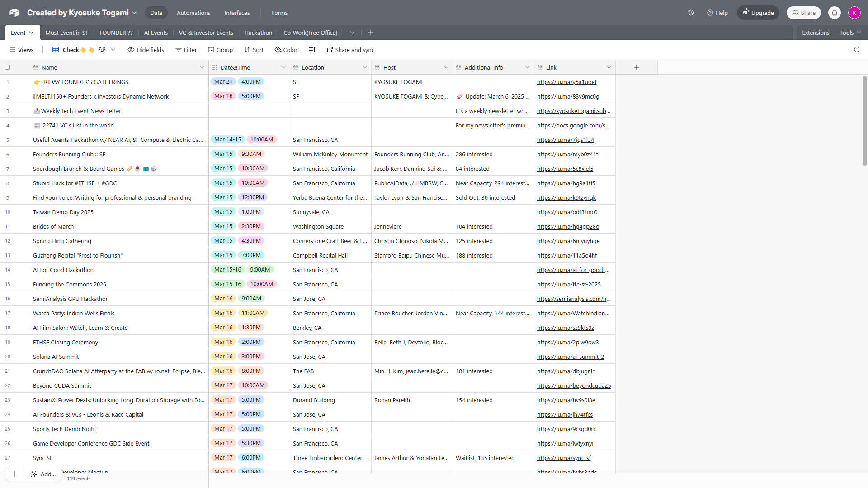
Task: Open the Filter options
Action: pos(186,50)
